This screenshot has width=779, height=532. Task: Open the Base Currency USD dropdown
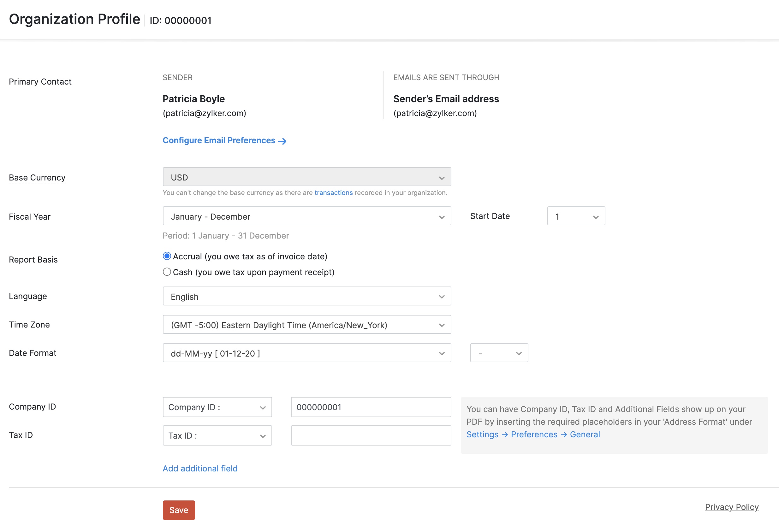click(307, 177)
